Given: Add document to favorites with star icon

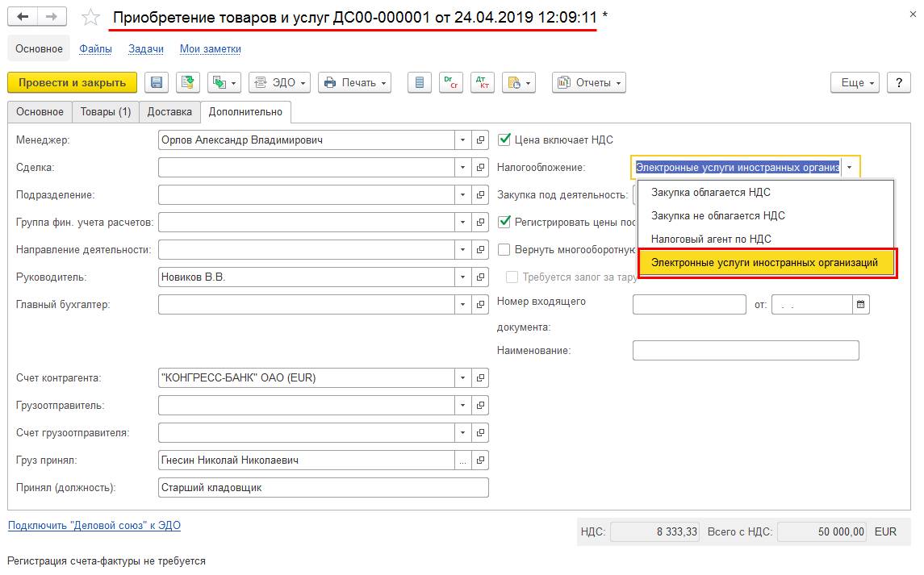Looking at the screenshot, I should 90,17.
